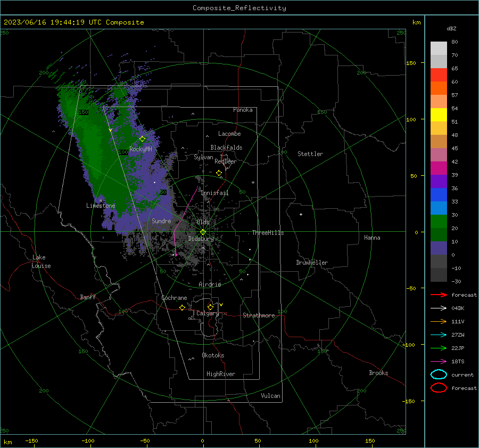Click the Lacombe city label
Screen dimensions: 479x448
coord(229,134)
